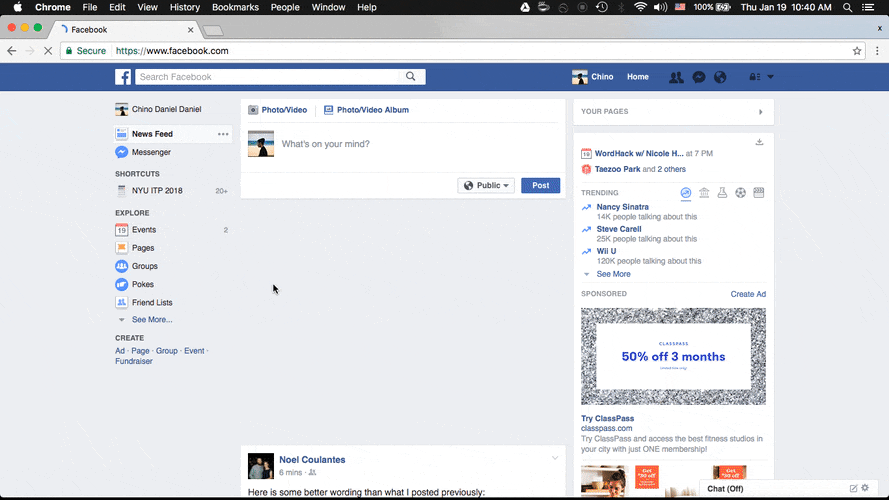Click the download arrow icon in events card
The height and width of the screenshot is (500, 889).
[x=759, y=142]
